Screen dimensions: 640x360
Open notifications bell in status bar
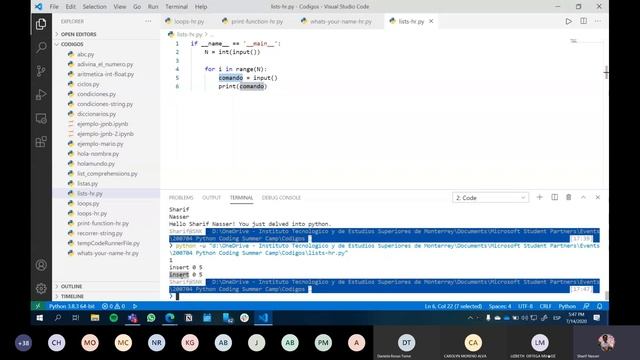click(600, 306)
